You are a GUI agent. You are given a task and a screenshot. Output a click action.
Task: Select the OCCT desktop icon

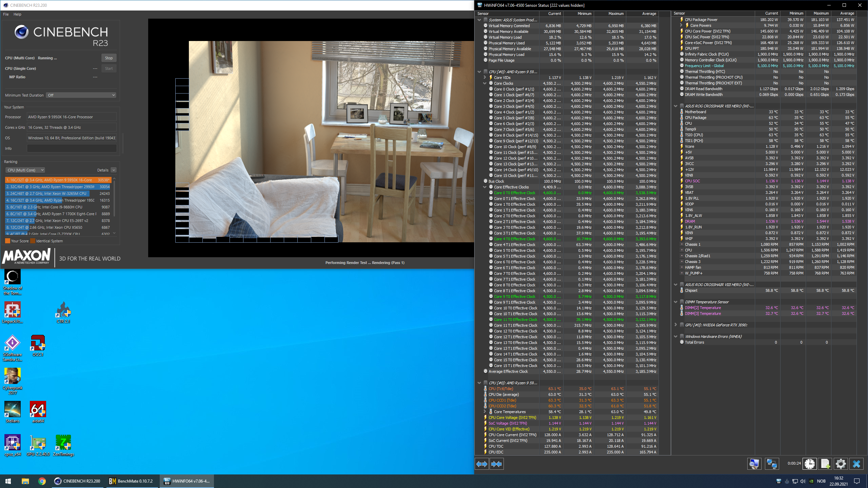38,346
